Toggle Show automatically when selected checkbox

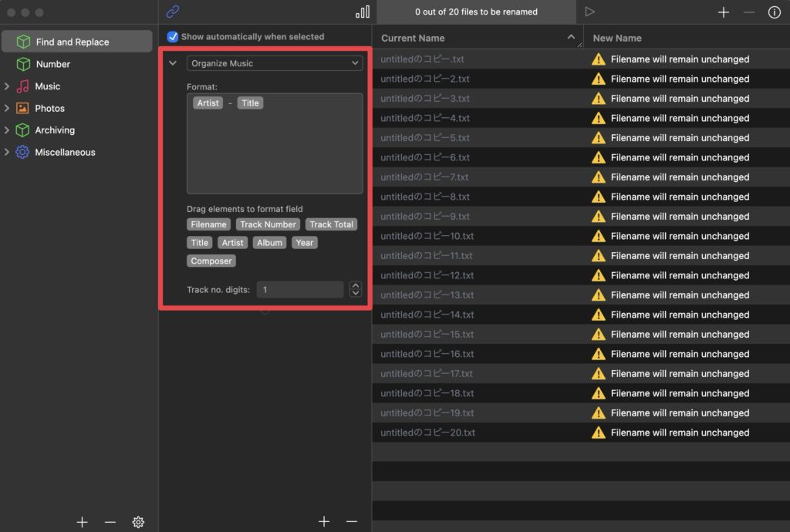pos(173,36)
